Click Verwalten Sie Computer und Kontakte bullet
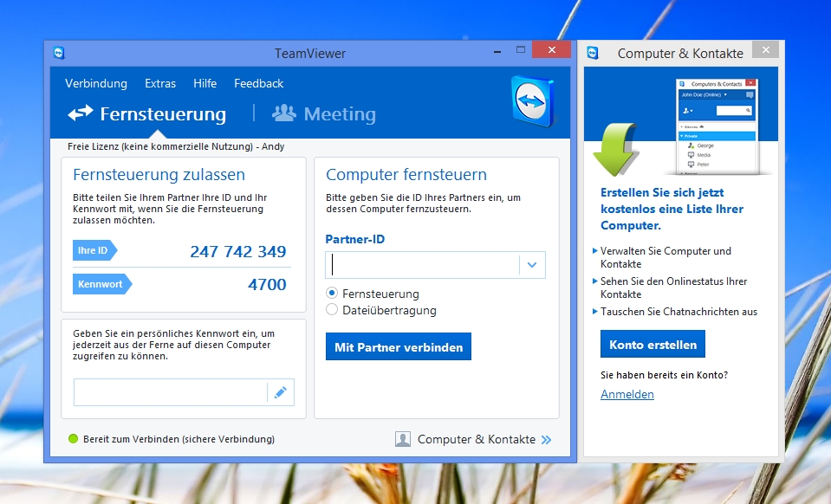 click(665, 257)
